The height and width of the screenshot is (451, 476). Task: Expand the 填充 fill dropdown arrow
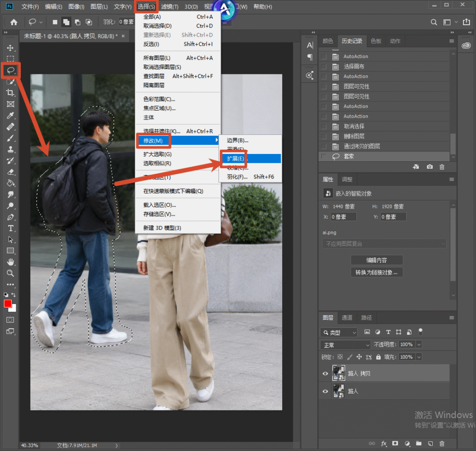tap(419, 357)
